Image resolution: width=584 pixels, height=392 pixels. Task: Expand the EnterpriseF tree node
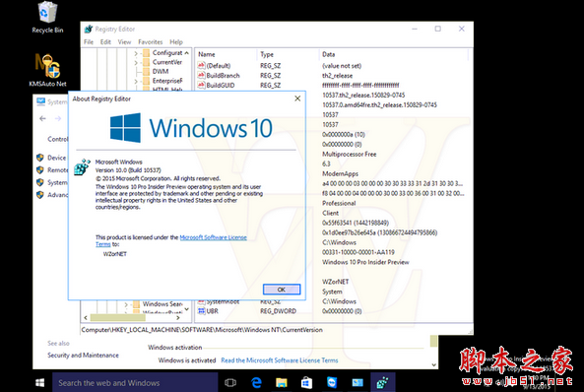[136, 81]
